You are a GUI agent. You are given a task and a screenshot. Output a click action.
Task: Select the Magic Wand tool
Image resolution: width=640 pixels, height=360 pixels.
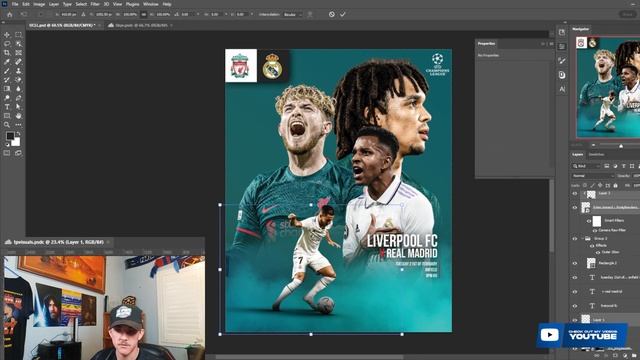click(x=18, y=44)
